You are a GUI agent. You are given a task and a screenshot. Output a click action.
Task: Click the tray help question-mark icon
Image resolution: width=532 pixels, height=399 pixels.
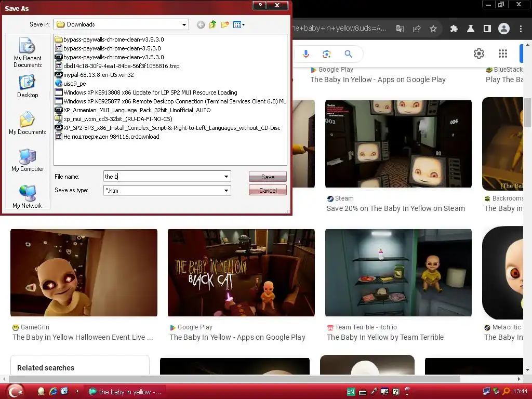(395, 392)
